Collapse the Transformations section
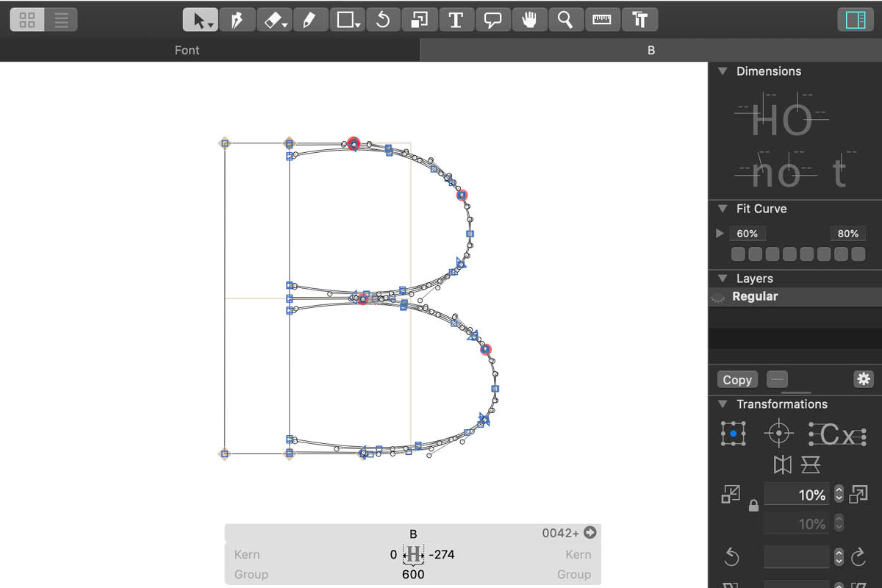Image resolution: width=882 pixels, height=588 pixels. pyautogui.click(x=723, y=404)
